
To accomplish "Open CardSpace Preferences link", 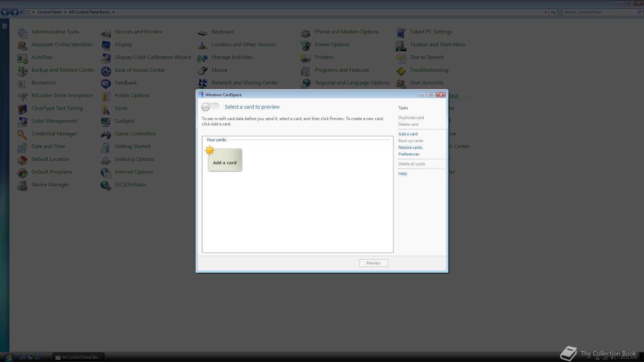I will (x=409, y=154).
